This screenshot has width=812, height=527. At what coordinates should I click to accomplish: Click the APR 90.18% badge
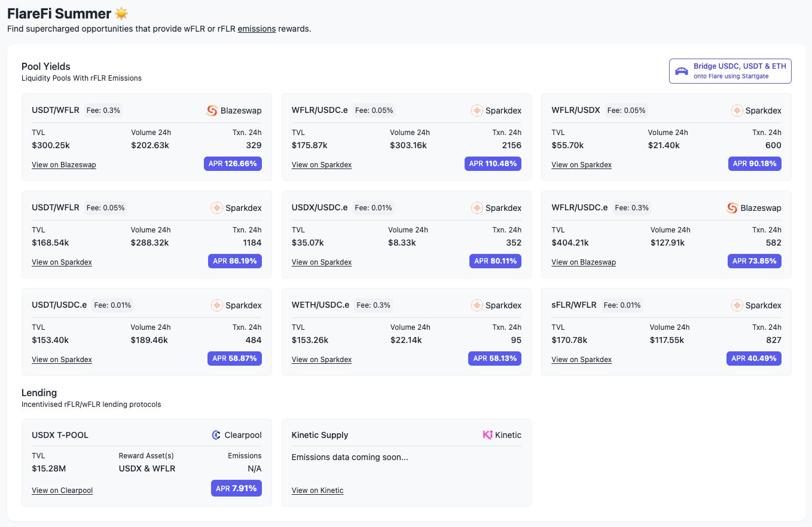(x=755, y=164)
